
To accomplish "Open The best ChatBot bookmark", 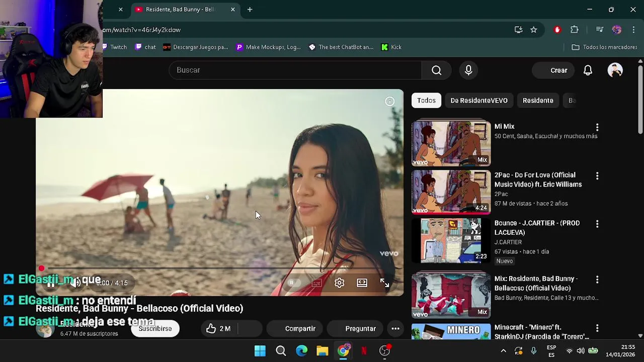I will 341,47.
